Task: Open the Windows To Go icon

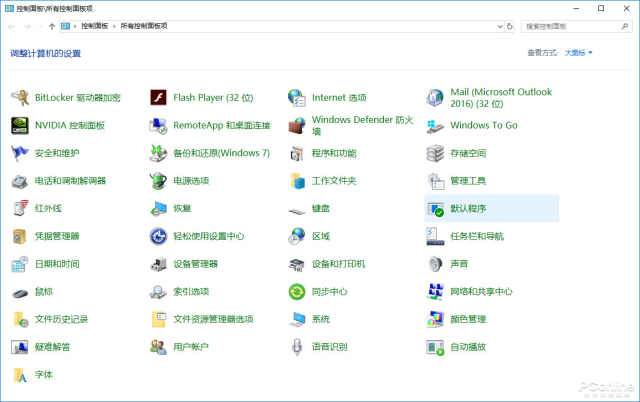Action: tap(435, 126)
